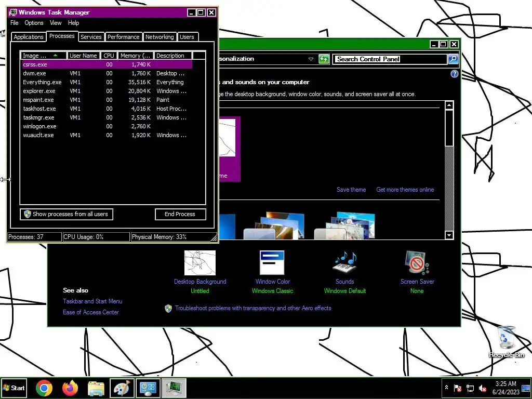Select the purple highlighted unsaved theme
The height and width of the screenshot is (399, 532).
tap(230, 149)
